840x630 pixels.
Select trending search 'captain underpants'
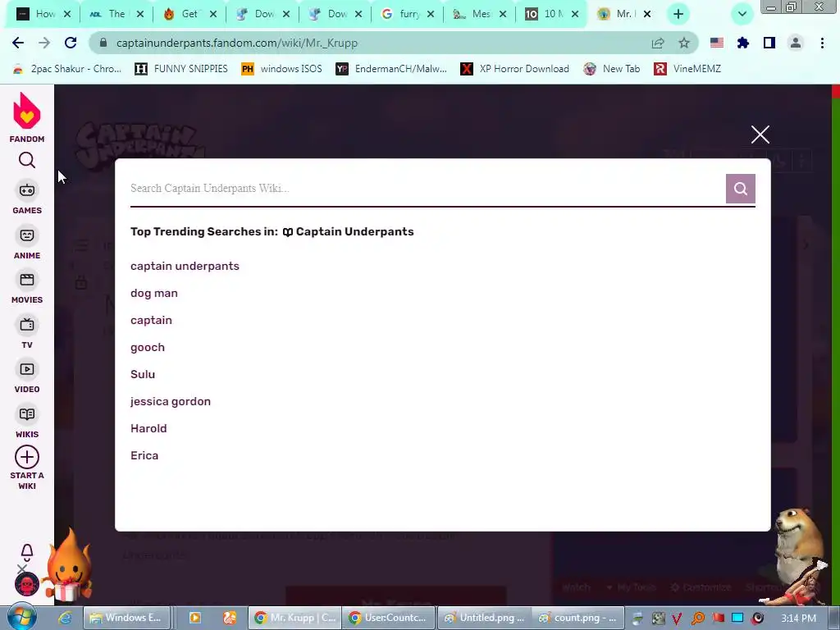click(185, 267)
